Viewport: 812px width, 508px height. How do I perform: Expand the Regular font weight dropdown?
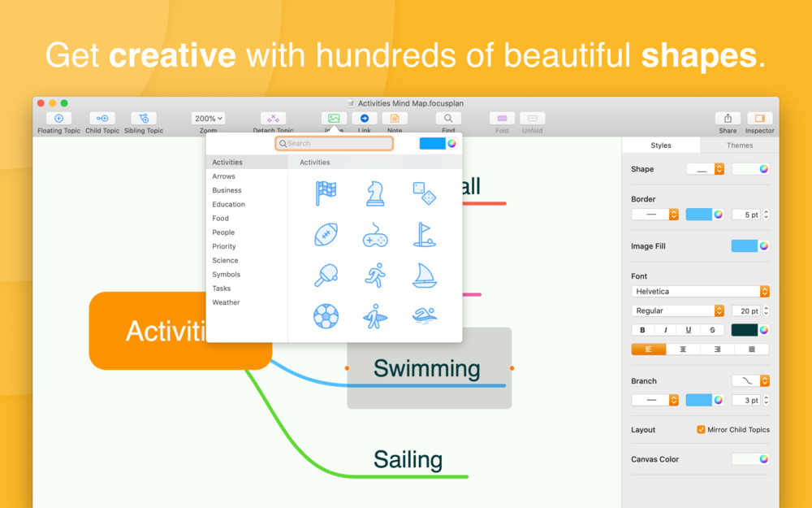[x=677, y=310]
